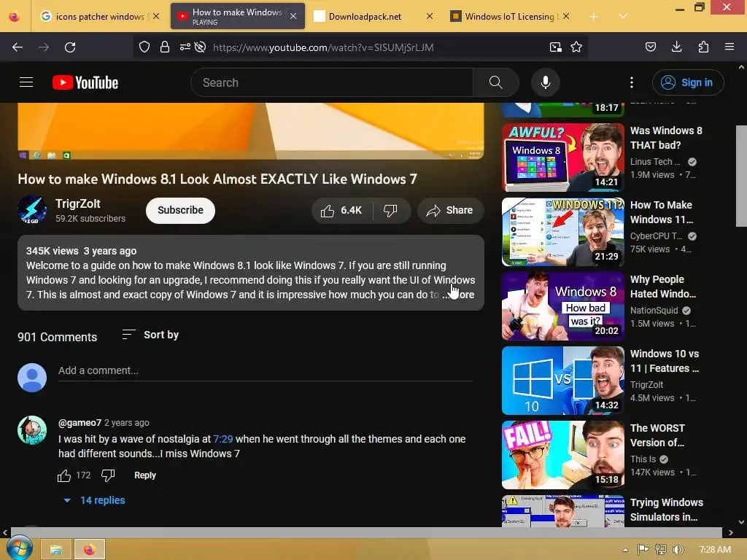Open Trying Windows Simulators video title

(x=667, y=510)
